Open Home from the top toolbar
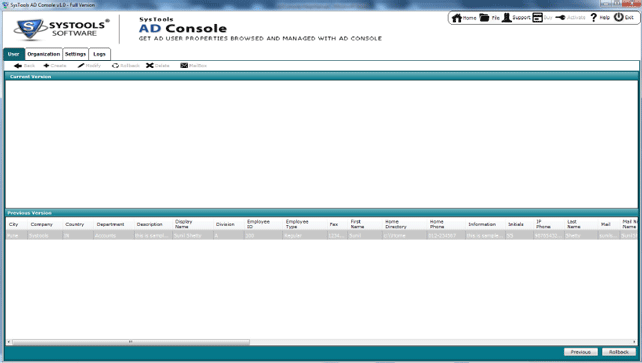The height and width of the screenshot is (363, 642). [x=464, y=18]
